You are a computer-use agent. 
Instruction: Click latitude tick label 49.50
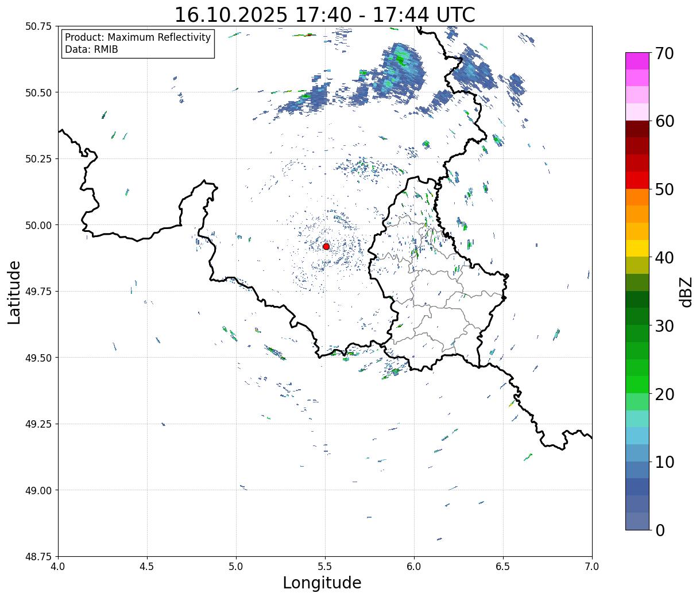click(38, 358)
